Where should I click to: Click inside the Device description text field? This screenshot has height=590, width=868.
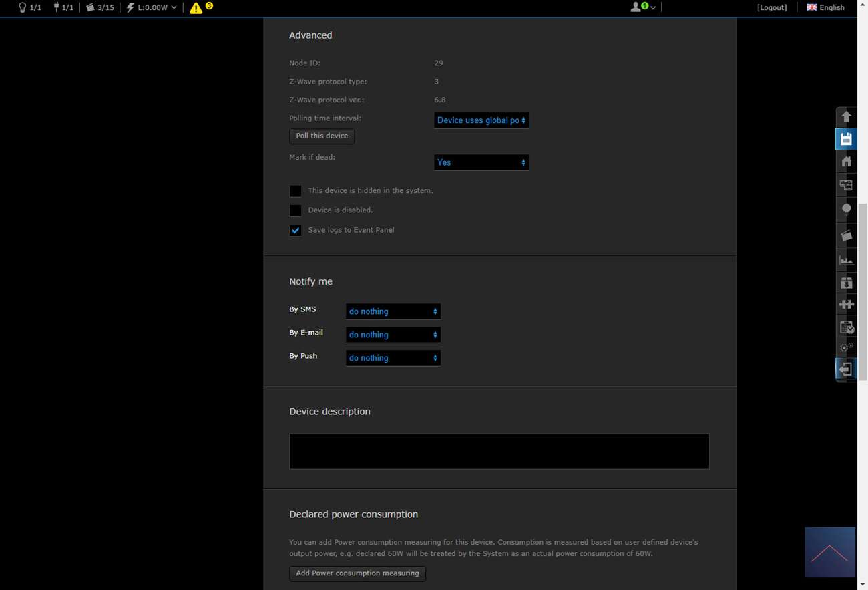point(499,451)
